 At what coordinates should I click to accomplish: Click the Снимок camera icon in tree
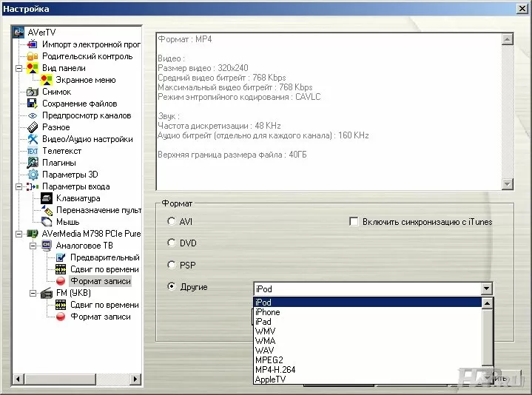click(33, 92)
